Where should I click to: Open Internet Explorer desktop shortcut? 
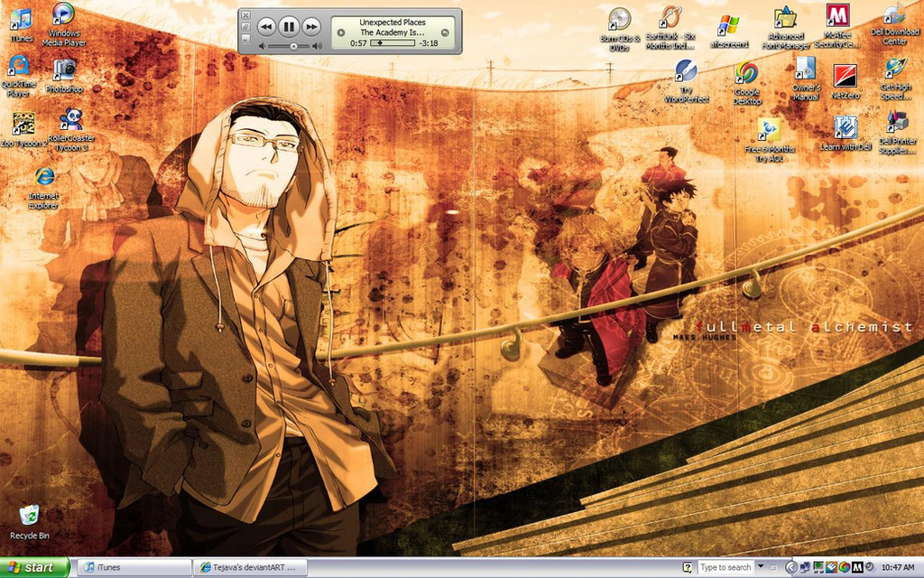pos(43,188)
